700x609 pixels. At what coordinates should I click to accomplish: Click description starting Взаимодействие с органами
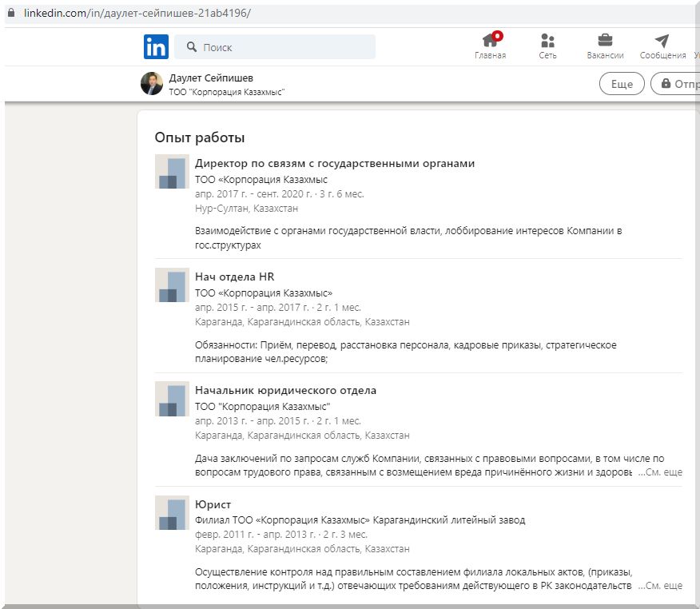pyautogui.click(x=408, y=238)
